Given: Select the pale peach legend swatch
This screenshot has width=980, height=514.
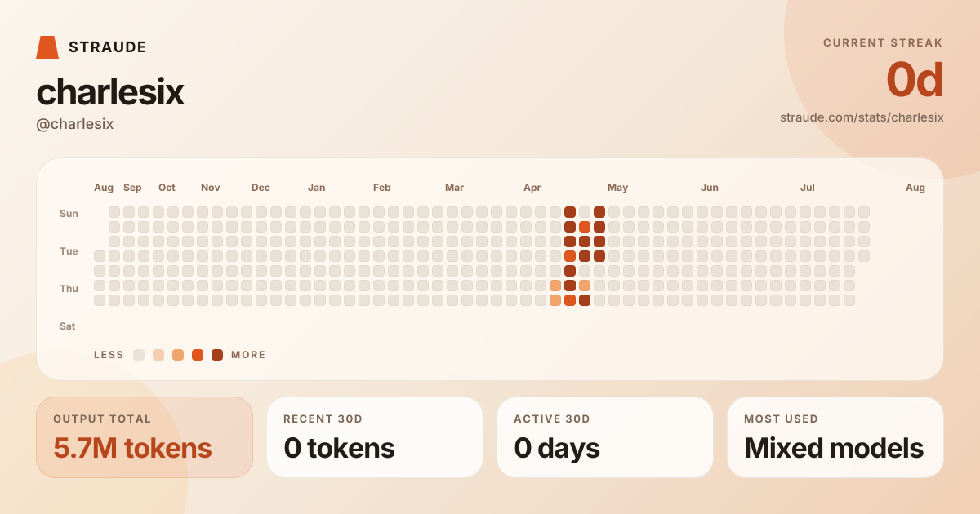Looking at the screenshot, I should [x=158, y=355].
